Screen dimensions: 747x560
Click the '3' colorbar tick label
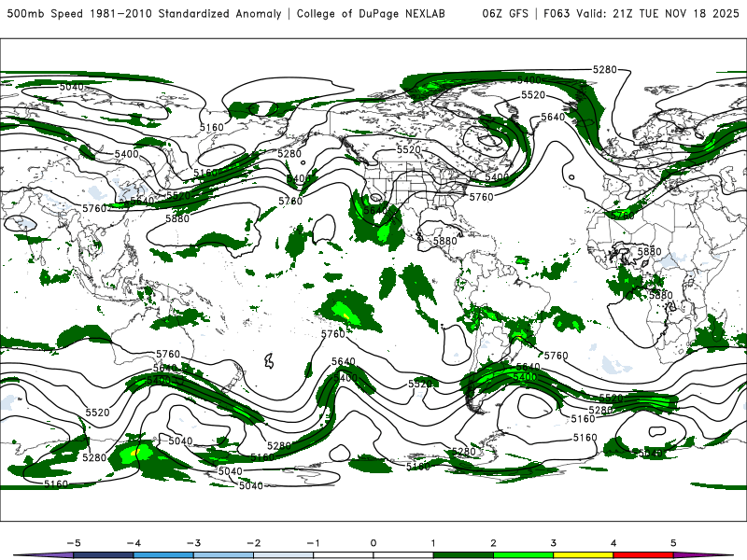click(x=553, y=543)
